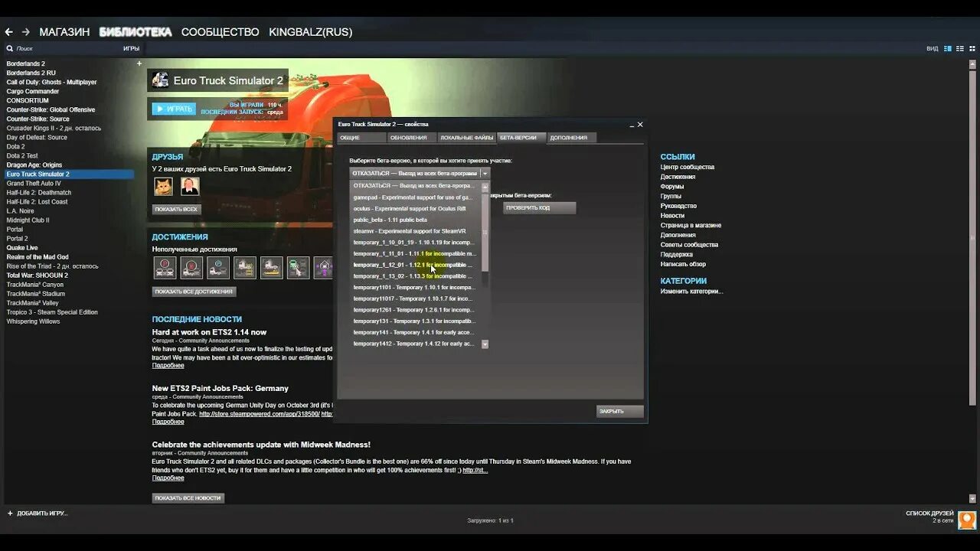Open the Форумы link
Viewport: 980px width, 551px height.
[672, 187]
